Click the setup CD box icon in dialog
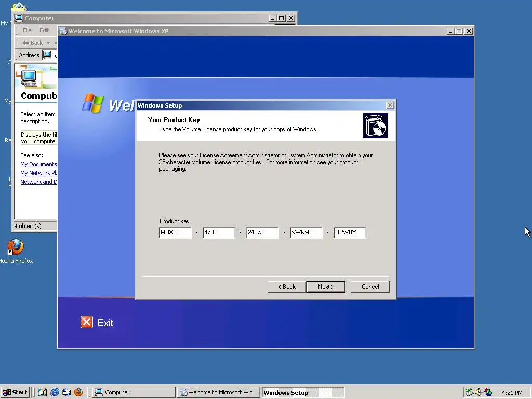This screenshot has width=532, height=399. coord(375,126)
